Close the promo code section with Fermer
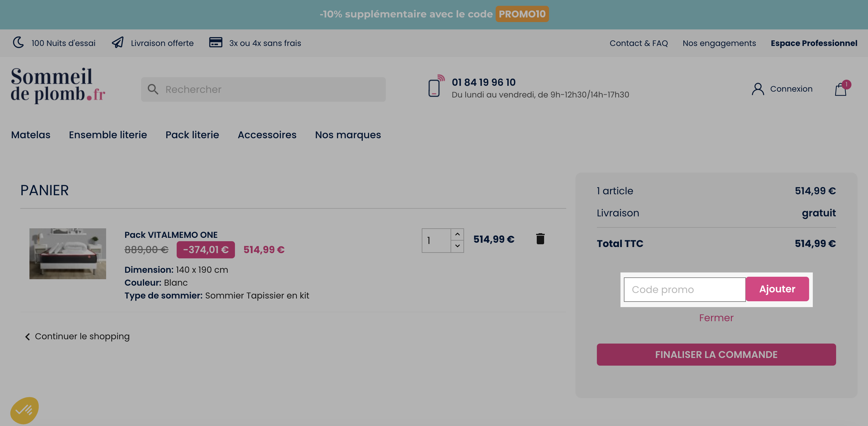The width and height of the screenshot is (868, 426). coord(716,318)
